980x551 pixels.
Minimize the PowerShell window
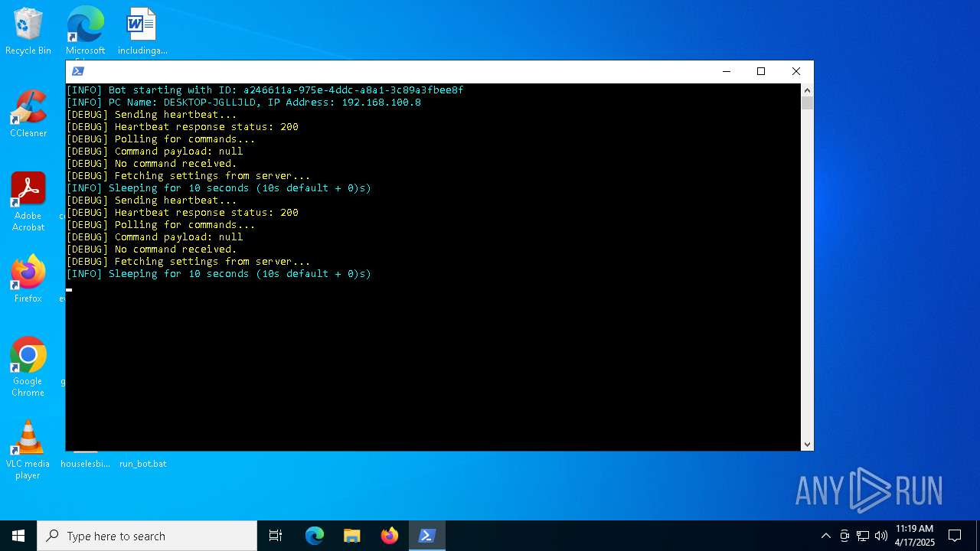click(x=727, y=71)
